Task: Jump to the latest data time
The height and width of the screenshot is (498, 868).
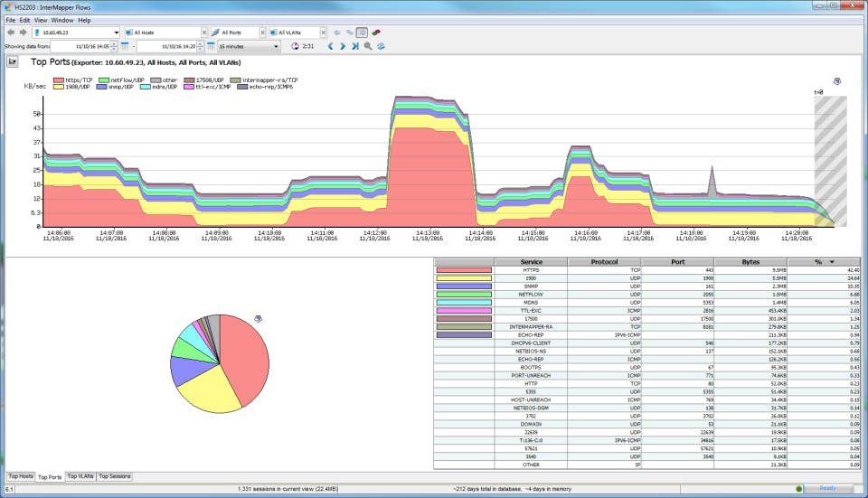Action: 355,45
